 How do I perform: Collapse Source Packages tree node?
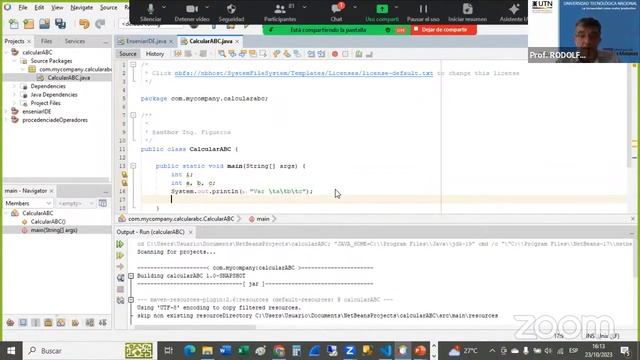pos(15,61)
